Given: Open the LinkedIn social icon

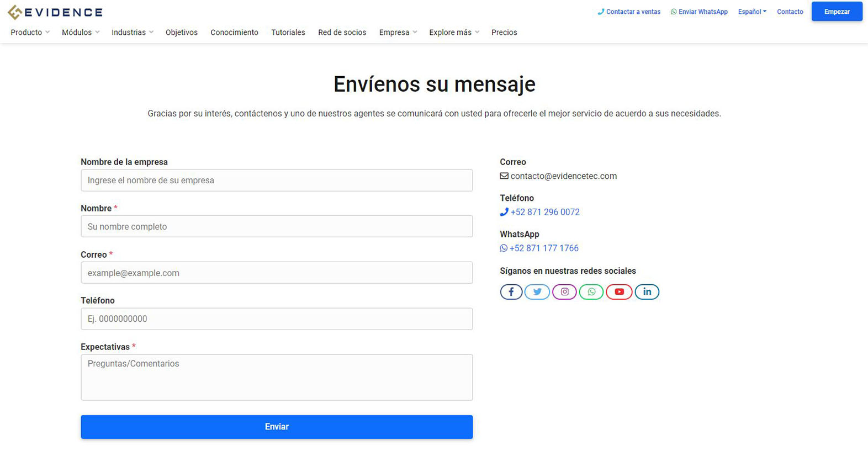Looking at the screenshot, I should [x=647, y=291].
